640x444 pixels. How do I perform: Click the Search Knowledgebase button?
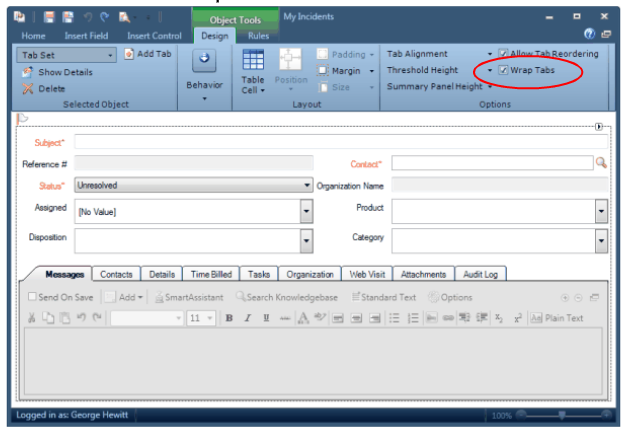pos(286,297)
